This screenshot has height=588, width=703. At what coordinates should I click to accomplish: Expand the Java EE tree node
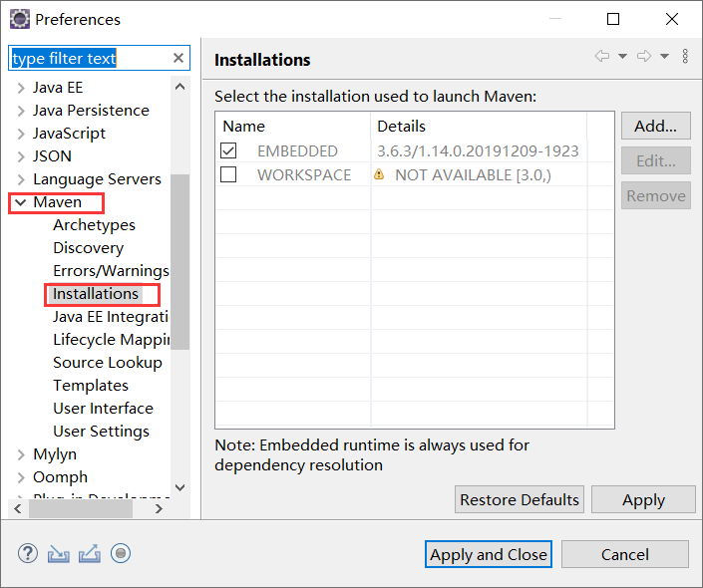(x=21, y=88)
